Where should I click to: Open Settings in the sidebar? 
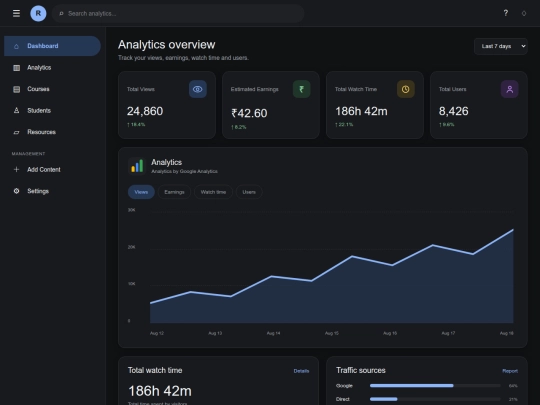(x=52, y=191)
